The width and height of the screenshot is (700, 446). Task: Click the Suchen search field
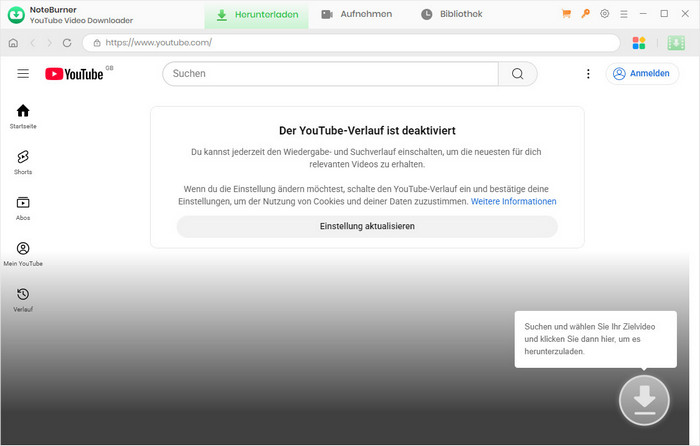[330, 74]
